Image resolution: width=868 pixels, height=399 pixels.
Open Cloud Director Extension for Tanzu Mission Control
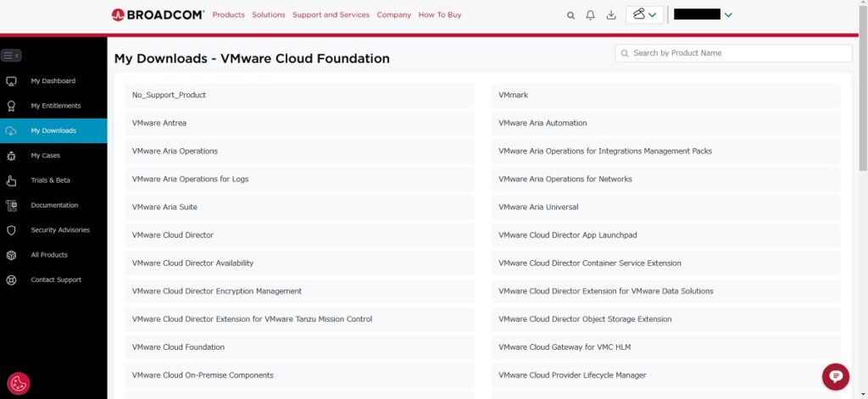[299, 319]
